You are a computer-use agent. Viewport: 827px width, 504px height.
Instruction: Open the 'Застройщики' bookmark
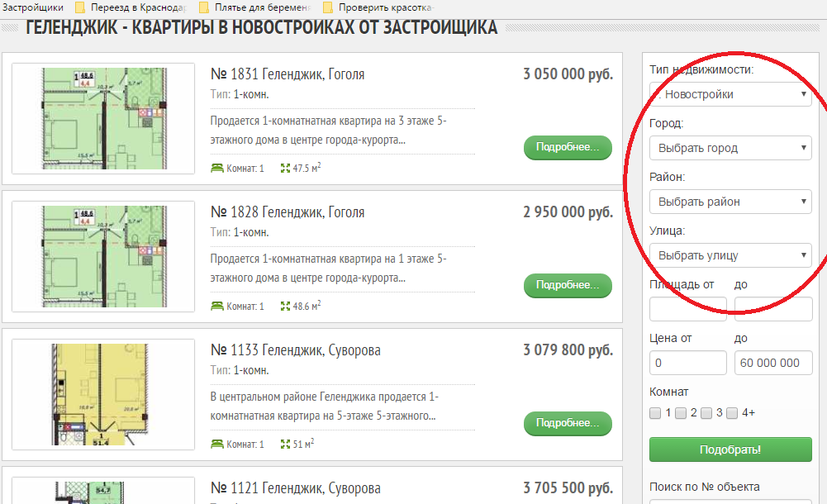tap(32, 7)
